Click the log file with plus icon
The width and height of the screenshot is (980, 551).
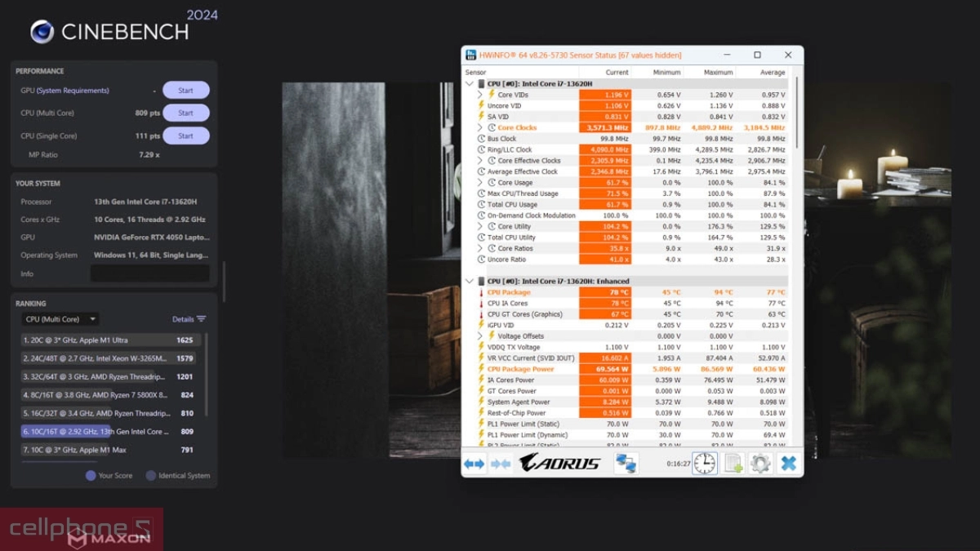(x=733, y=464)
